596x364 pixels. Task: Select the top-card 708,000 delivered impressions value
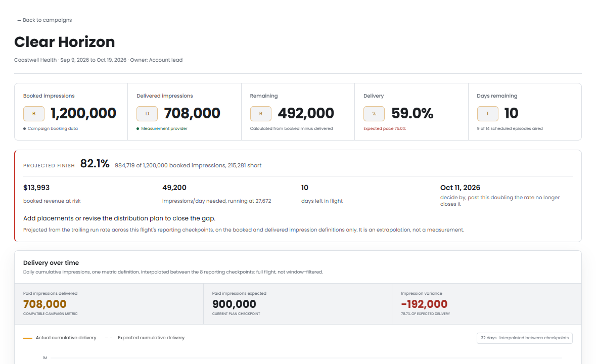[192, 113]
